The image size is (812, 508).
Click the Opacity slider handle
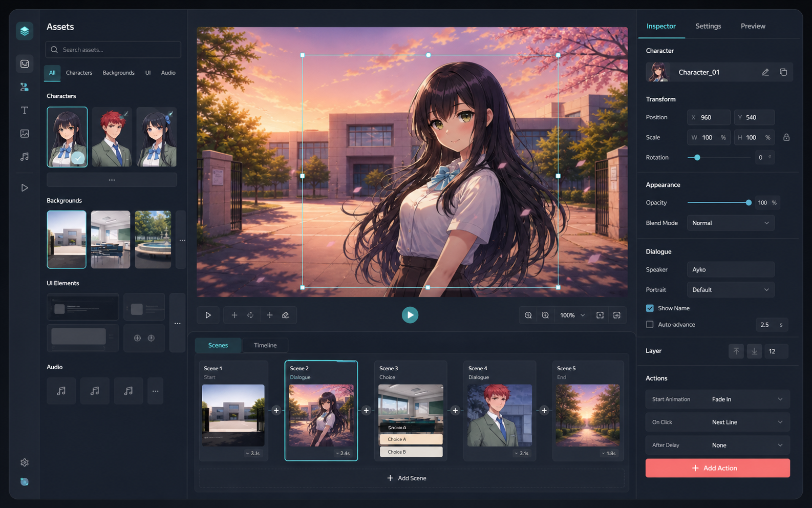[749, 203]
